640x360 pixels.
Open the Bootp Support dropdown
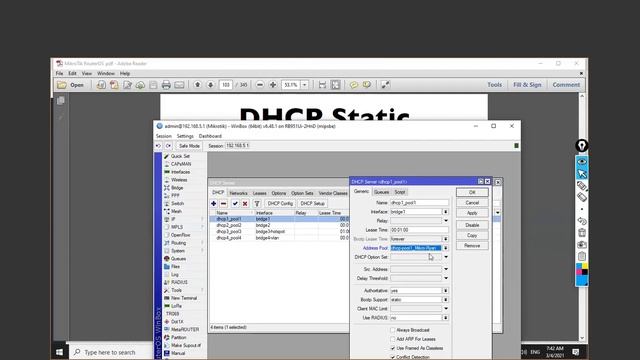click(x=446, y=300)
